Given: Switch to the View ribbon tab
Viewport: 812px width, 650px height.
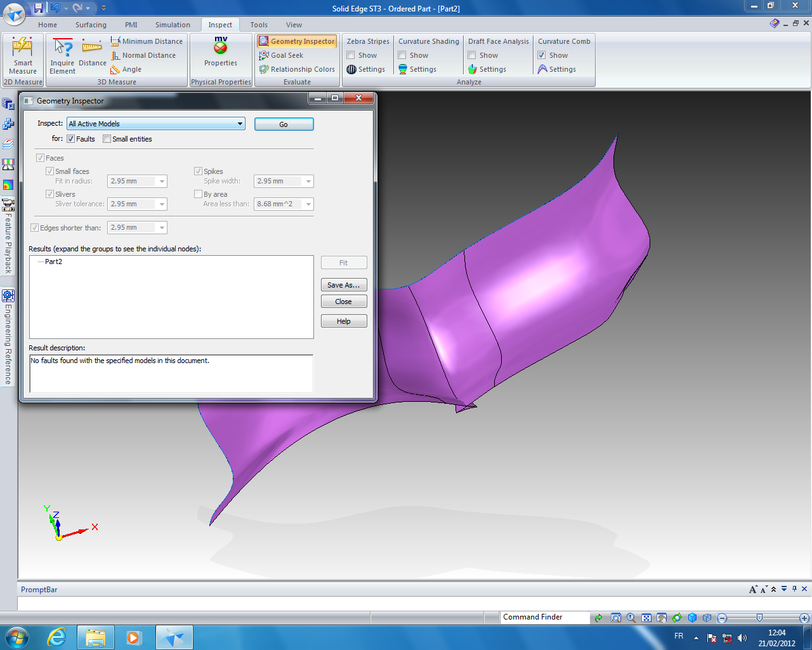Looking at the screenshot, I should click(294, 25).
